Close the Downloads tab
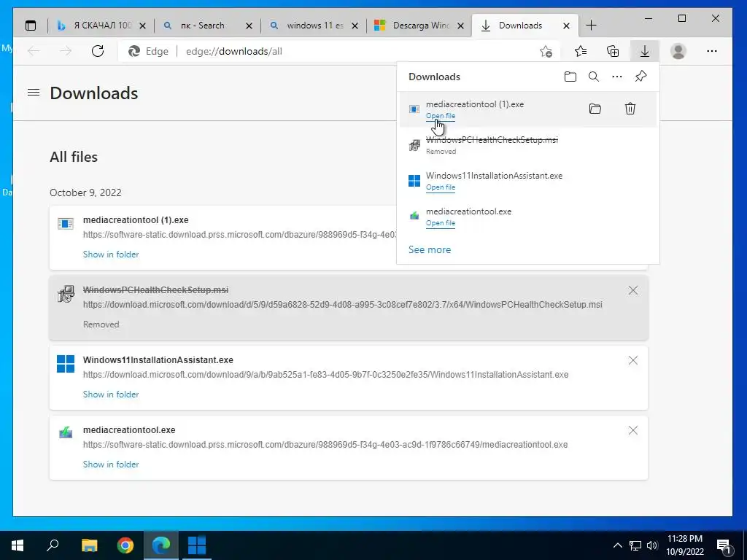Screen dimensions: 747x560 tap(566, 26)
